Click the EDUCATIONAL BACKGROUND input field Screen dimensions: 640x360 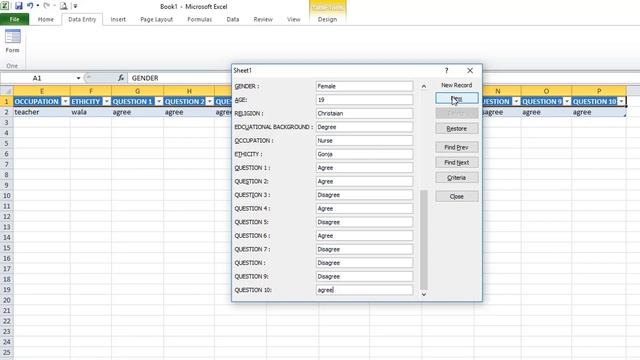(x=364, y=127)
